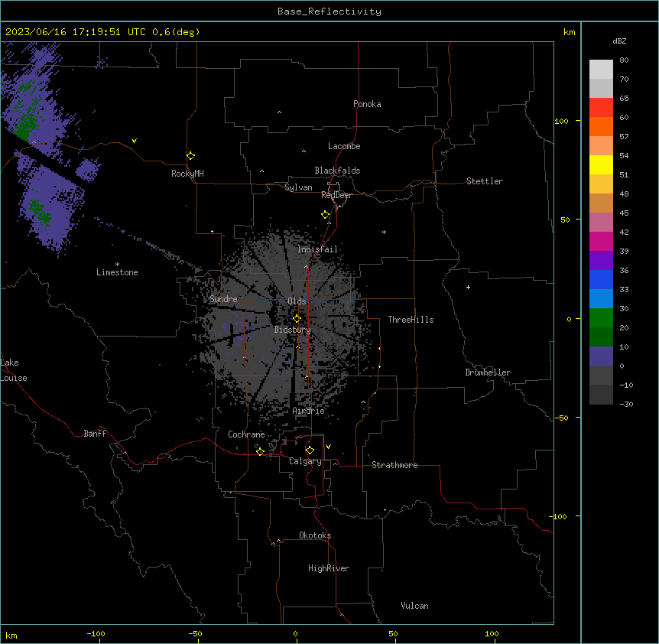The height and width of the screenshot is (644, 659).
Task: Click the Didsbury label
Action: (x=293, y=330)
